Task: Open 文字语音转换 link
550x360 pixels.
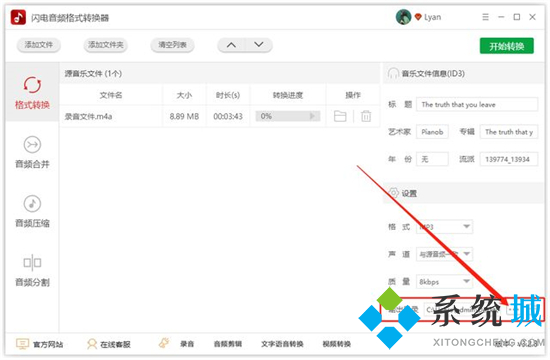Action: click(282, 344)
